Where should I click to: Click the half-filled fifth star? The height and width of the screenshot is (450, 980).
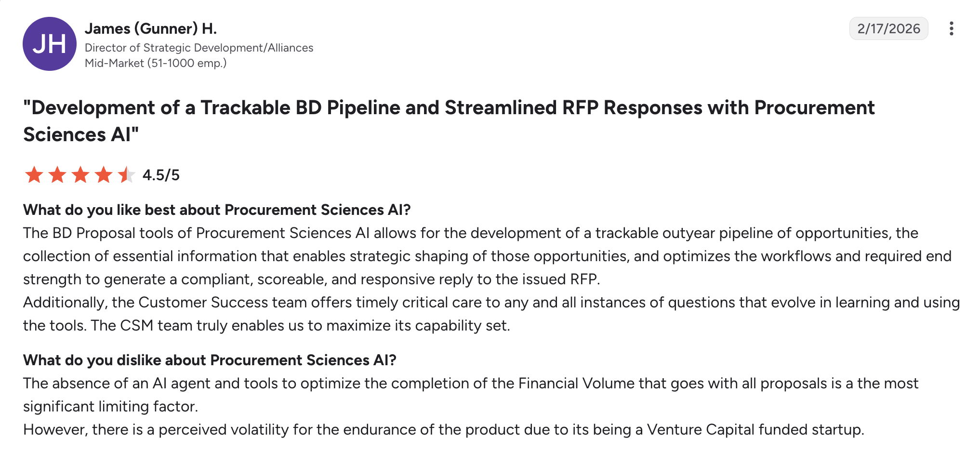(126, 174)
